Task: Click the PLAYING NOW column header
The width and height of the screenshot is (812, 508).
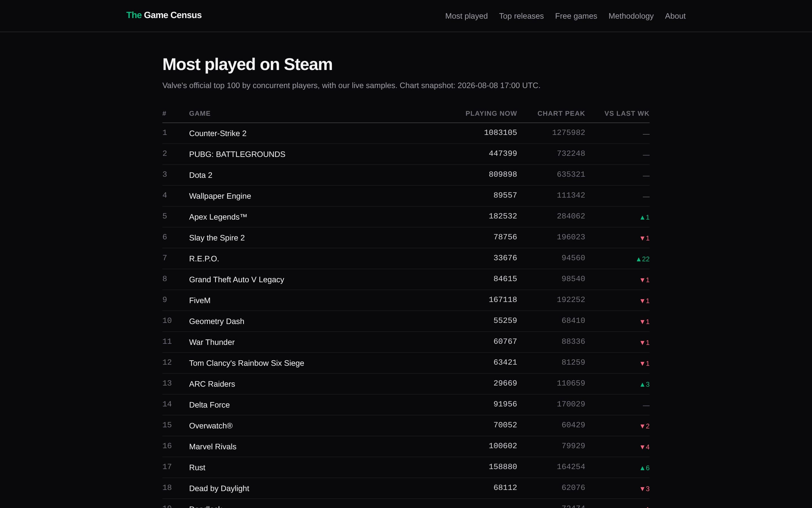Action: (x=491, y=113)
